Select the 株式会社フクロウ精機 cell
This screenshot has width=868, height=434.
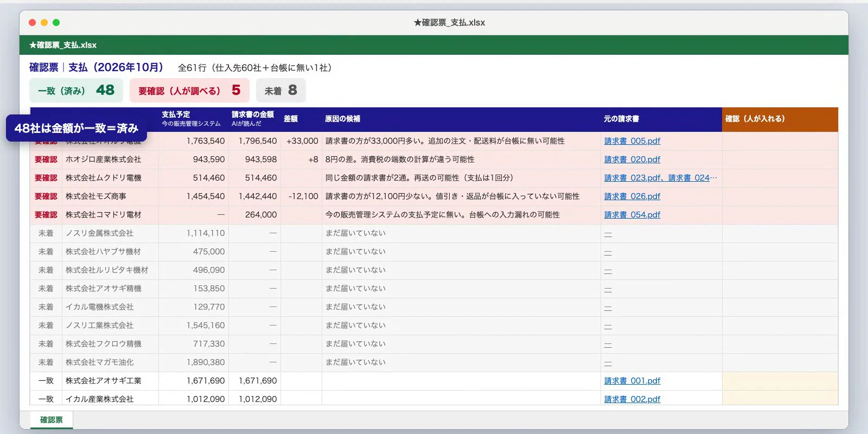coord(110,344)
